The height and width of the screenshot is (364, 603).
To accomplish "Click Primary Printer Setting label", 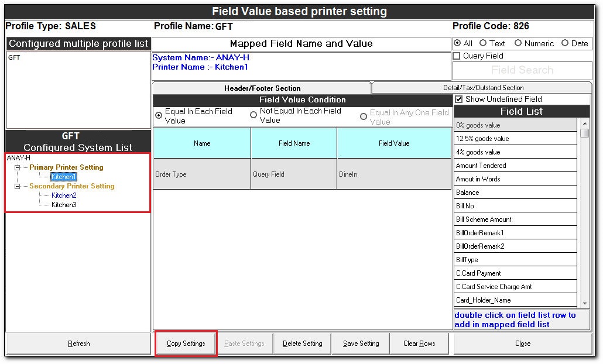I will pos(66,167).
